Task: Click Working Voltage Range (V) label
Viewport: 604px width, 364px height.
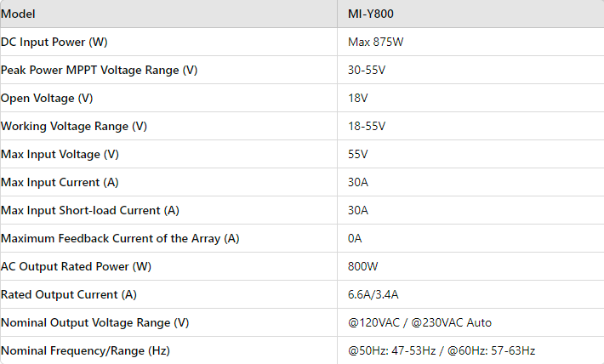Action: [x=74, y=127]
